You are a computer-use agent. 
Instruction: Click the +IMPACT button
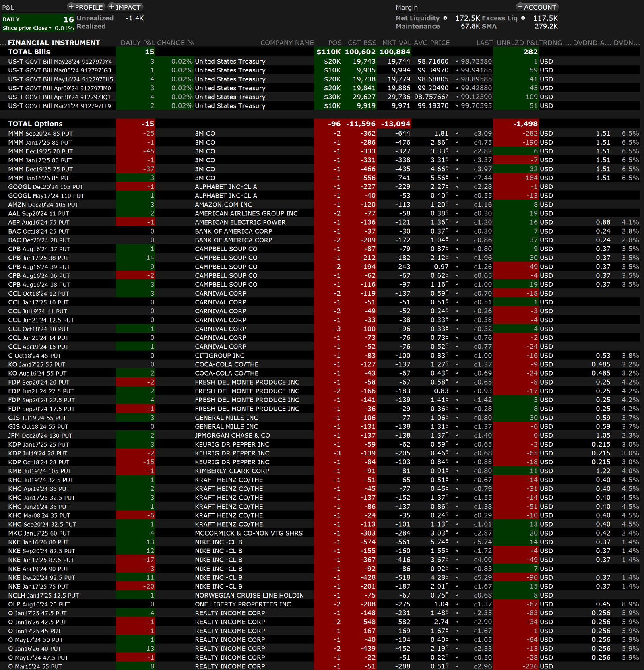(x=126, y=7)
